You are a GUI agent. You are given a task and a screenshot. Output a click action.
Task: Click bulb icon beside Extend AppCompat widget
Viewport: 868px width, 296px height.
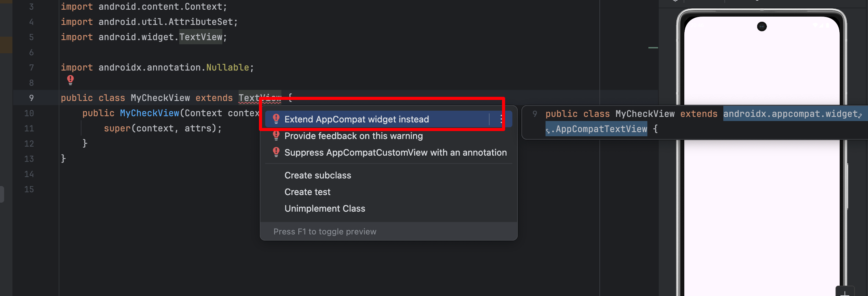[x=276, y=119]
